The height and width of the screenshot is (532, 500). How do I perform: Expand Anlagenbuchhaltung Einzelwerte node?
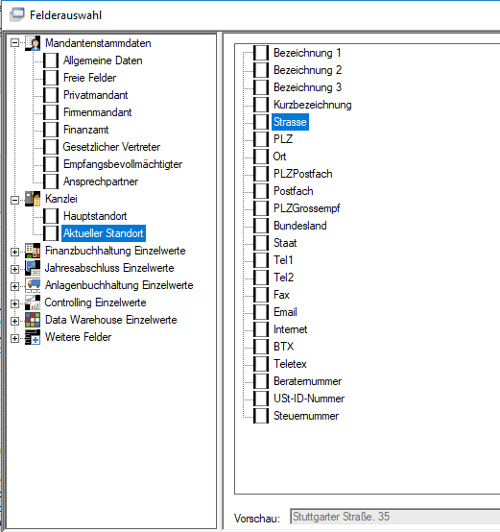tap(15, 287)
